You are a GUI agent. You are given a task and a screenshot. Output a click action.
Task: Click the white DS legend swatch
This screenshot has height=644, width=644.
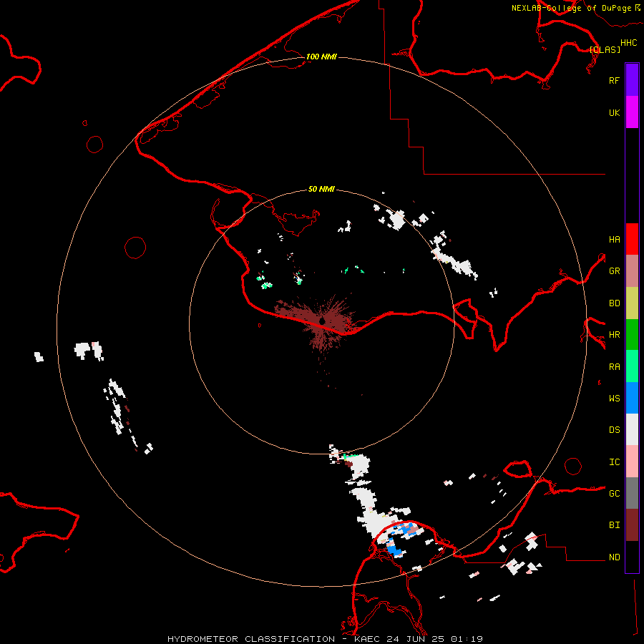click(x=632, y=429)
